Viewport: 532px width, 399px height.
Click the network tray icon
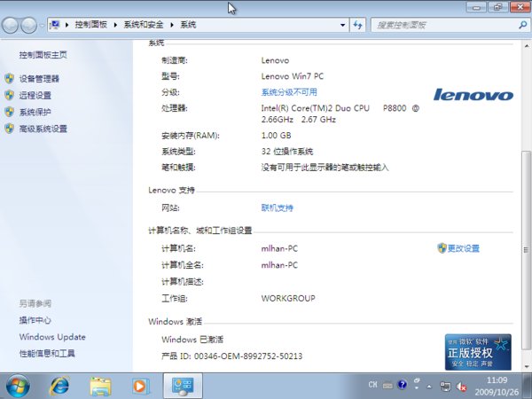tap(445, 386)
